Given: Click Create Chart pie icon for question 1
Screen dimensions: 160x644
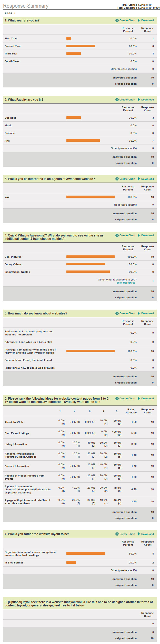Looking at the screenshot, I should coord(117,20).
